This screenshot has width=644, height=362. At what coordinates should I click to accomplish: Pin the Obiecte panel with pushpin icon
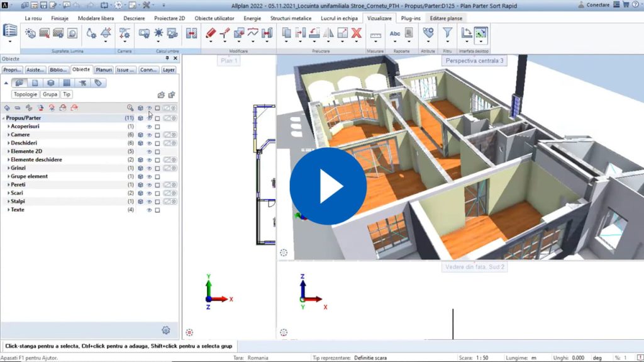(167, 59)
